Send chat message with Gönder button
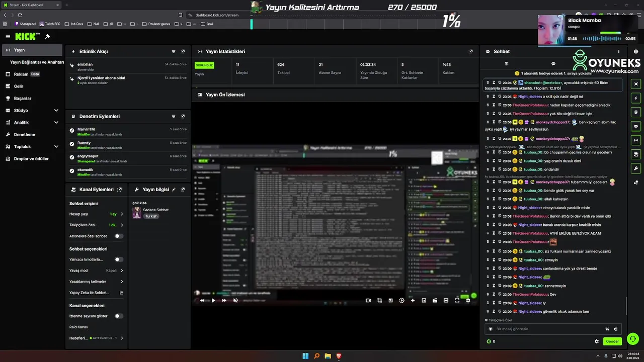This screenshot has width=644, height=362. pyautogui.click(x=612, y=341)
